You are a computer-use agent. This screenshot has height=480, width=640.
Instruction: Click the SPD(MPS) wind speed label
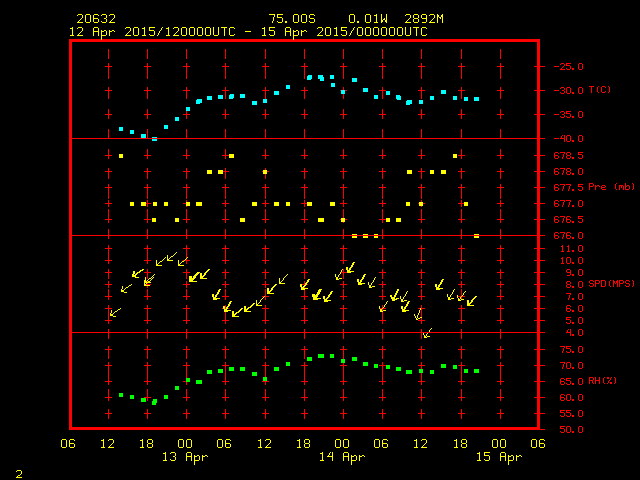pyautogui.click(x=611, y=283)
